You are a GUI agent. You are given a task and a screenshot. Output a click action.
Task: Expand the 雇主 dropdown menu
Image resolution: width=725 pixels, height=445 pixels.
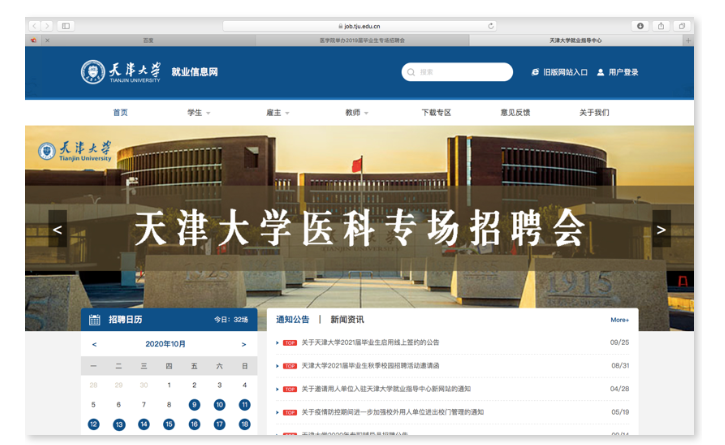tap(277, 112)
